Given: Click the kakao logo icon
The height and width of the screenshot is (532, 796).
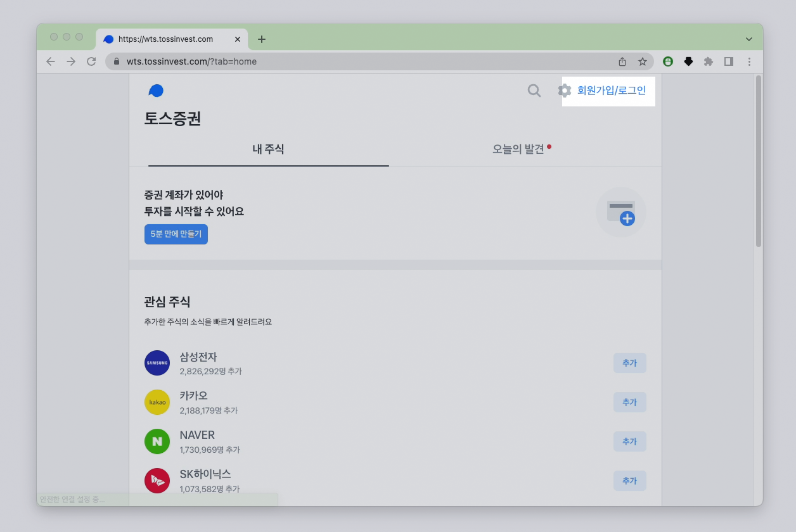Looking at the screenshot, I should 157,402.
